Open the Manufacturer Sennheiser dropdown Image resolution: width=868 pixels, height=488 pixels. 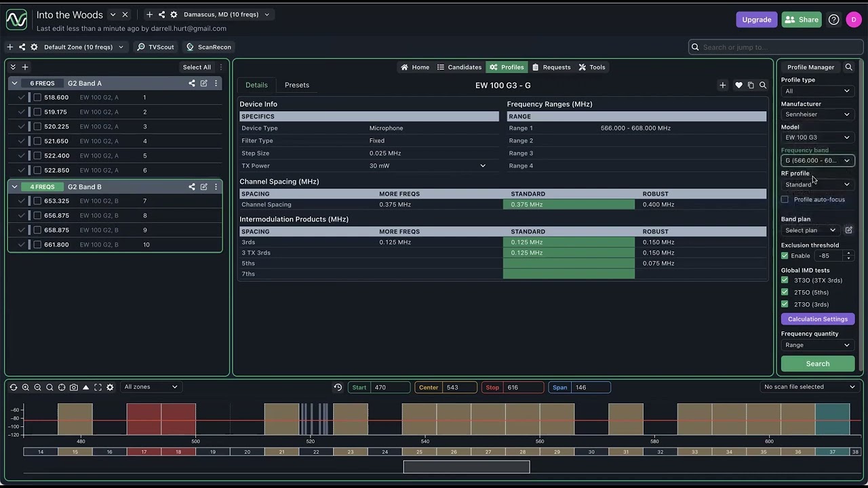coord(817,115)
